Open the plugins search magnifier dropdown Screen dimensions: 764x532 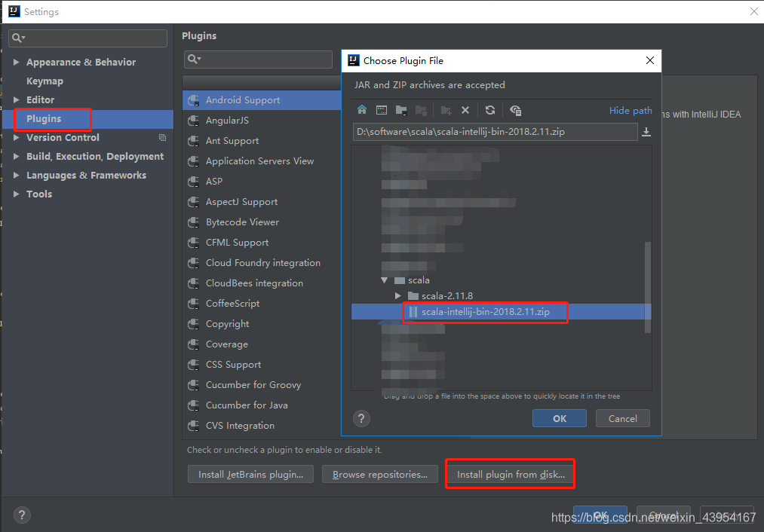point(195,59)
